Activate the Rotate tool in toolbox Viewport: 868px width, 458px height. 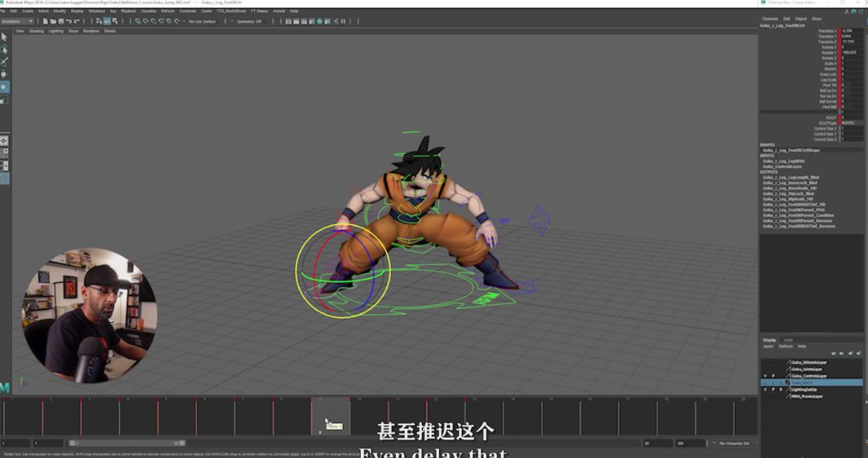[4, 87]
